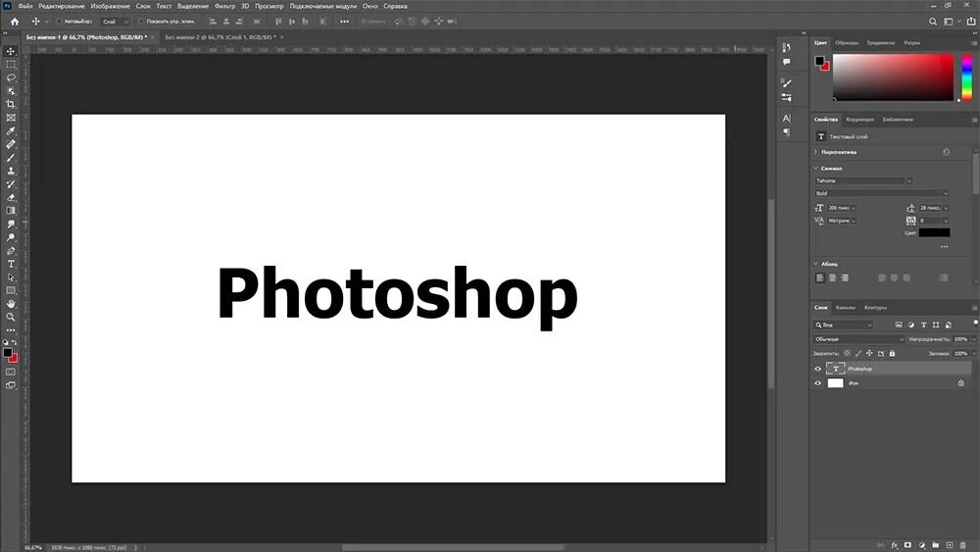
Task: Create a new group folder icon
Action: pyautogui.click(x=936, y=545)
